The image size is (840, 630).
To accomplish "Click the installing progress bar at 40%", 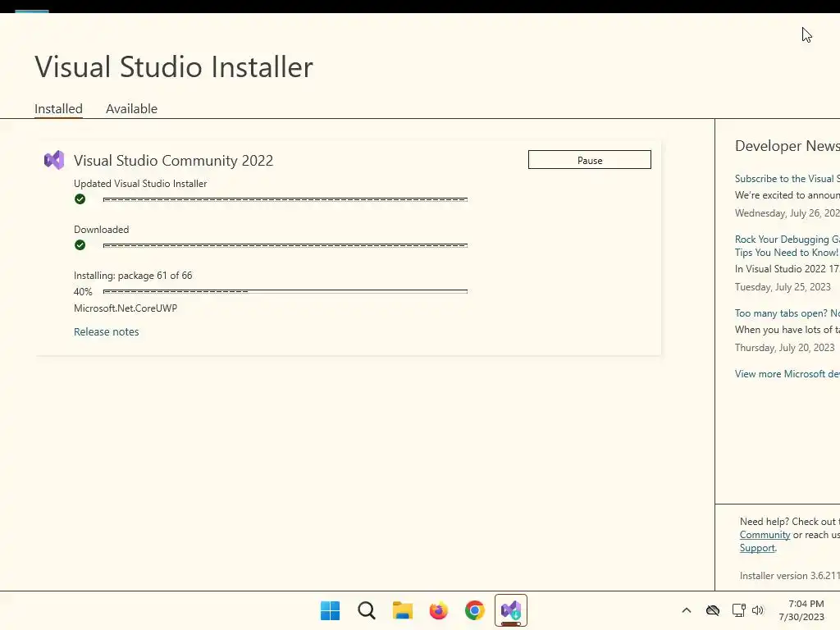I will (285, 291).
